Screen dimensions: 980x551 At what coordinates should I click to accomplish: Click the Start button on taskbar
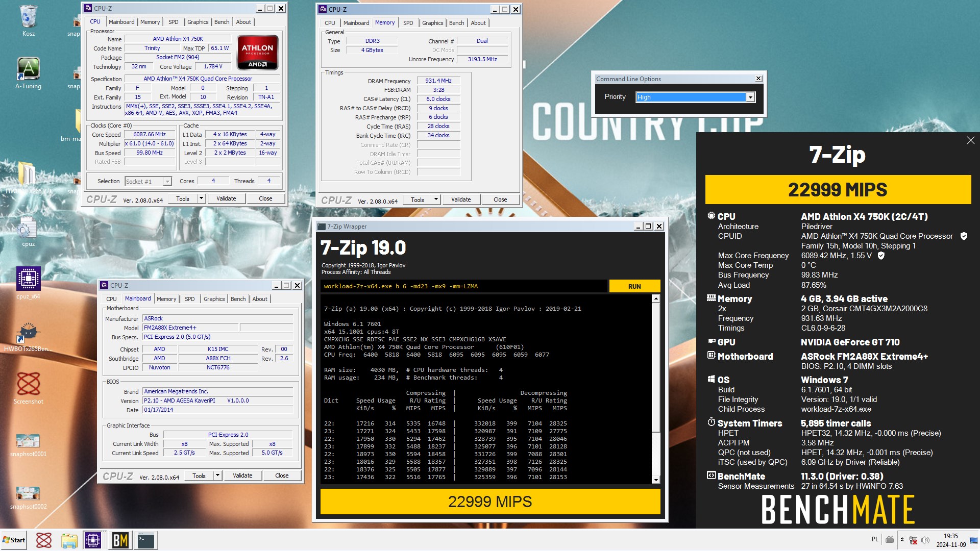click(x=14, y=540)
